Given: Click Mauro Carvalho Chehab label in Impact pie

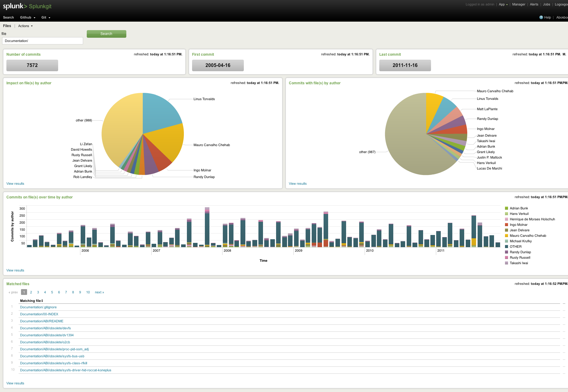Looking at the screenshot, I should tap(212, 145).
